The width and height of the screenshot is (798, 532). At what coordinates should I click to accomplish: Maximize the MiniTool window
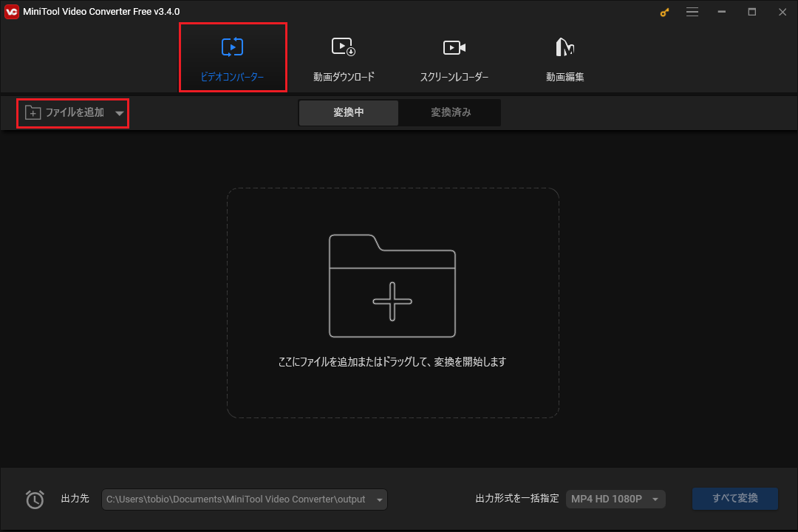click(751, 12)
